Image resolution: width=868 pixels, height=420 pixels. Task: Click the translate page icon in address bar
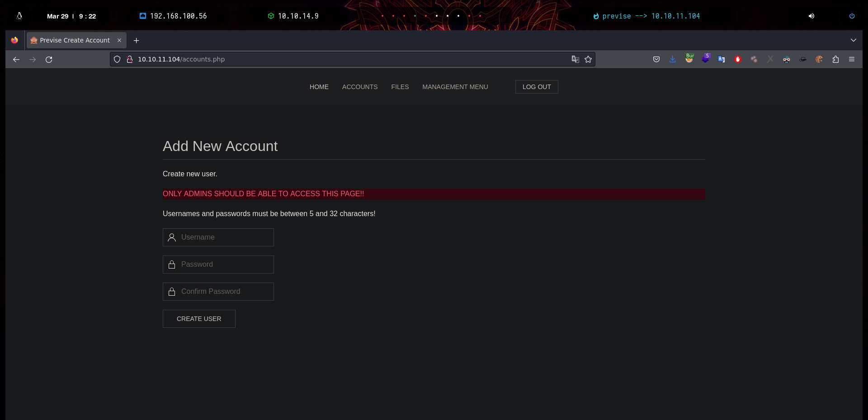click(575, 59)
